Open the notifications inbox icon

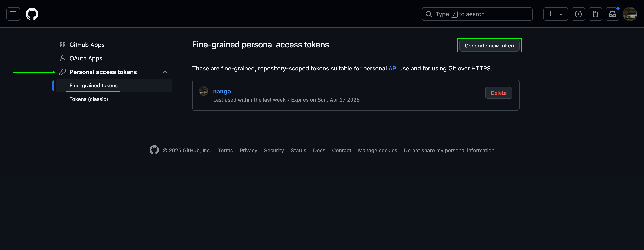tap(612, 14)
